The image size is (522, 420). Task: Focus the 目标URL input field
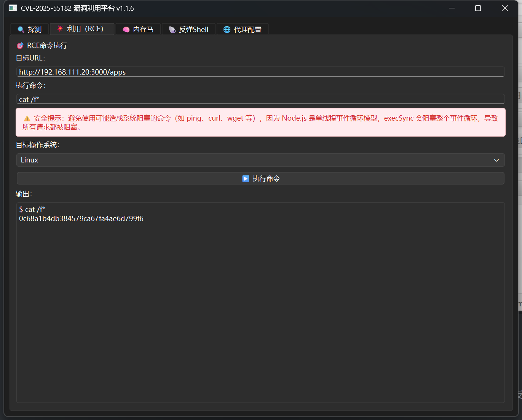tap(260, 72)
